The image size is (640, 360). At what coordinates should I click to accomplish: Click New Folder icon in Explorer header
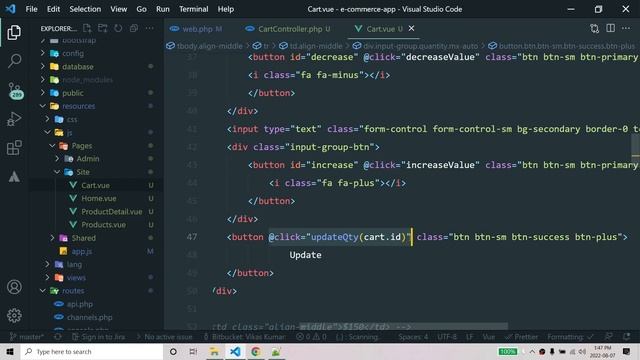pyautogui.click(x=102, y=28)
